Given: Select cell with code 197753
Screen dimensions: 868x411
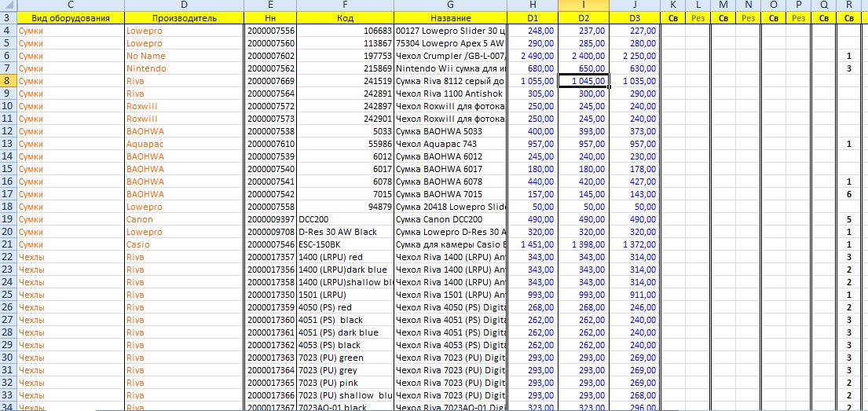Looking at the screenshot, I should [x=346, y=56].
